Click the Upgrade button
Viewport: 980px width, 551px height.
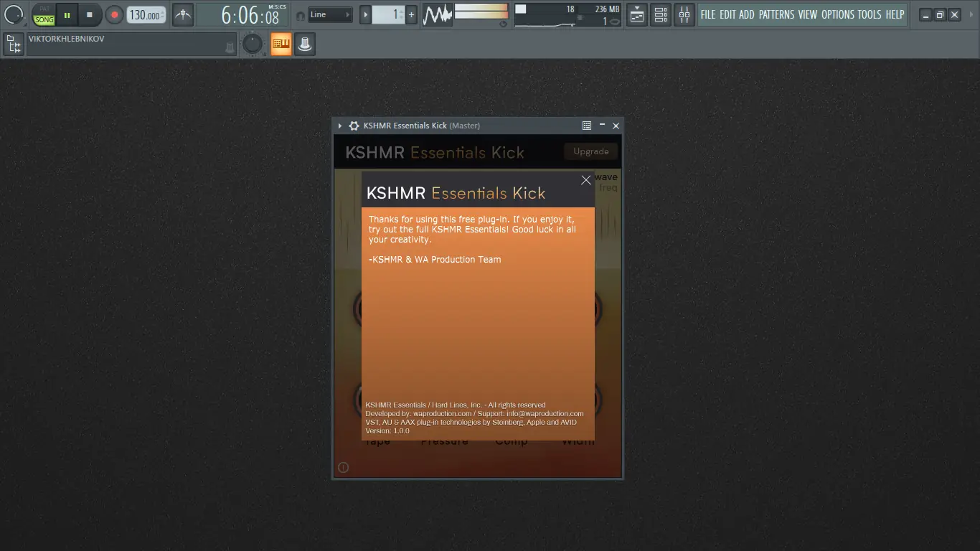pyautogui.click(x=591, y=151)
